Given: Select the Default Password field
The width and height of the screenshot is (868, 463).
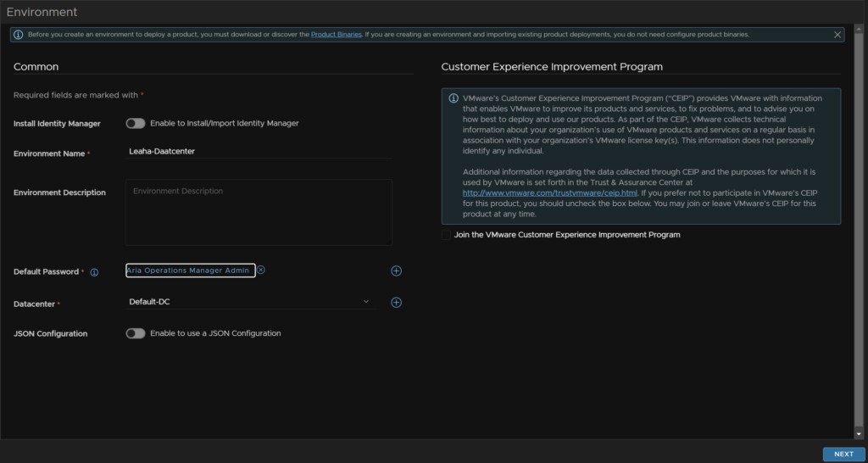Looking at the screenshot, I should tap(191, 271).
